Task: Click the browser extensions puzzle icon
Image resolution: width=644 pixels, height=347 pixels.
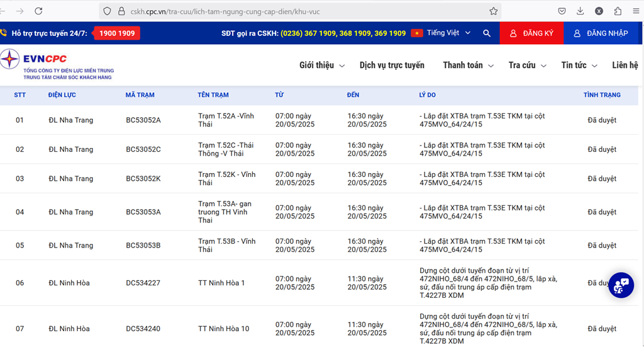Action: click(618, 11)
